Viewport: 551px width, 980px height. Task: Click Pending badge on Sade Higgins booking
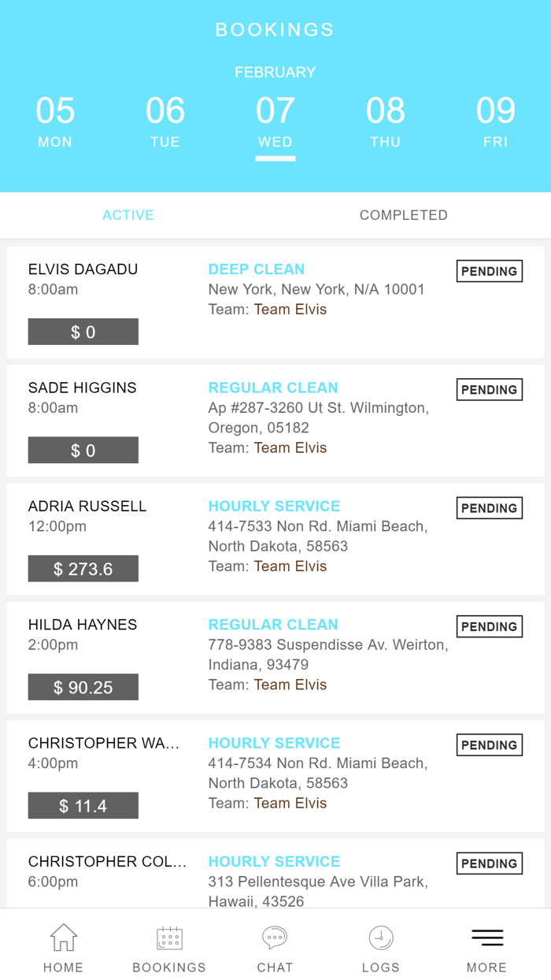point(489,390)
